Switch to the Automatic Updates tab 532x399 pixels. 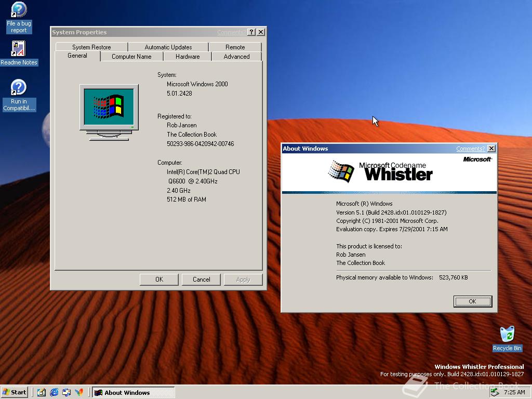pyautogui.click(x=168, y=47)
